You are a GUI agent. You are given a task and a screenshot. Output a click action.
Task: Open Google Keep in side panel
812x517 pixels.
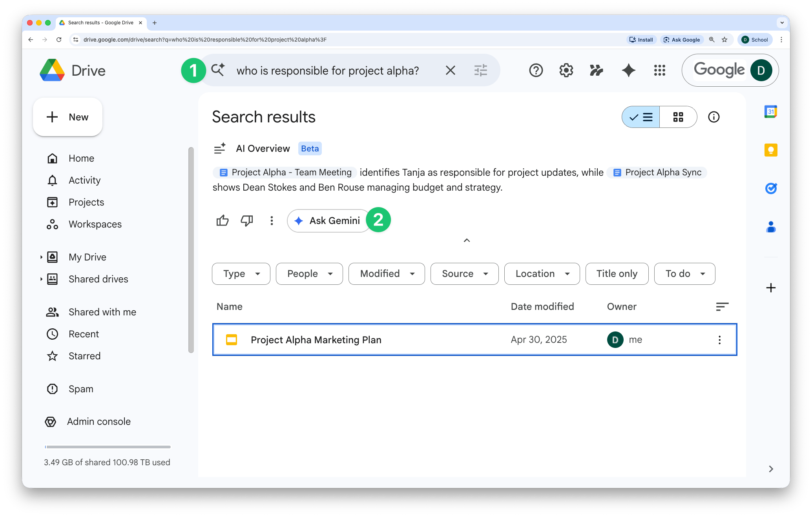(x=771, y=150)
